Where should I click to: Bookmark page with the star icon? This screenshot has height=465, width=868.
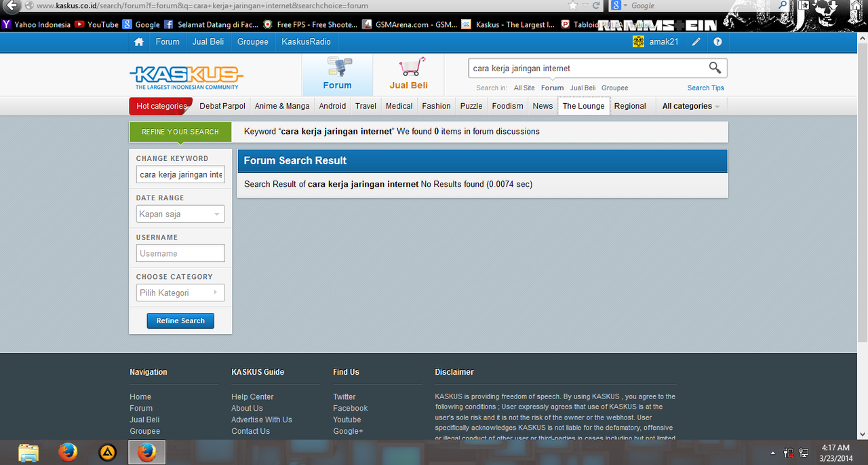tap(573, 5)
